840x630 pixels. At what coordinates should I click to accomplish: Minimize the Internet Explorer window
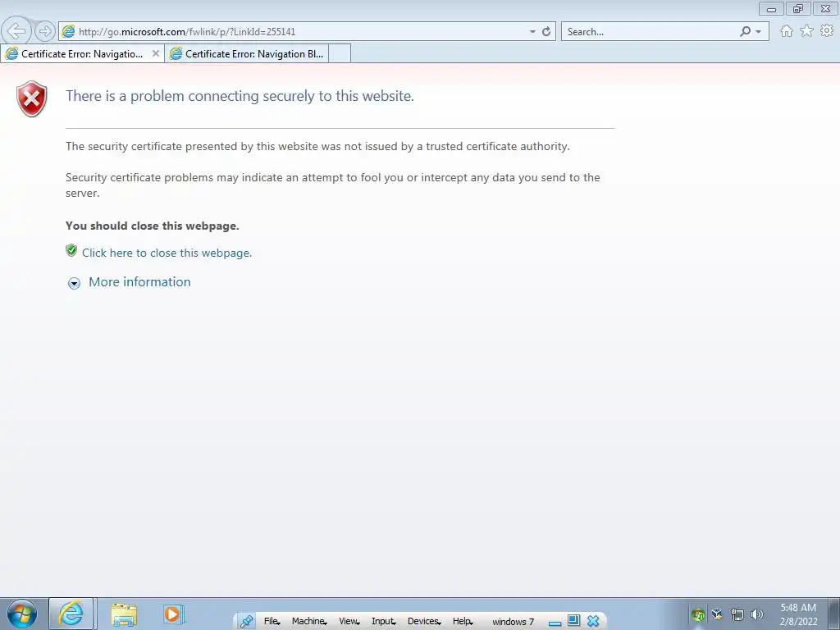click(771, 8)
